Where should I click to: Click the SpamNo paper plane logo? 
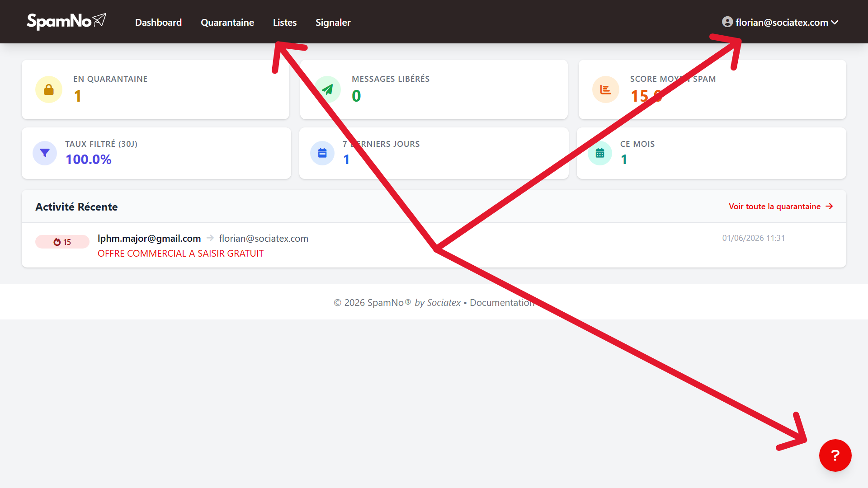66,21
